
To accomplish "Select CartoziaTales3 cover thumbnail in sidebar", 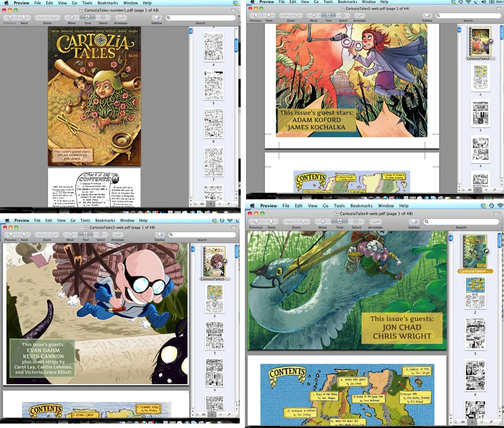I will point(214,261).
